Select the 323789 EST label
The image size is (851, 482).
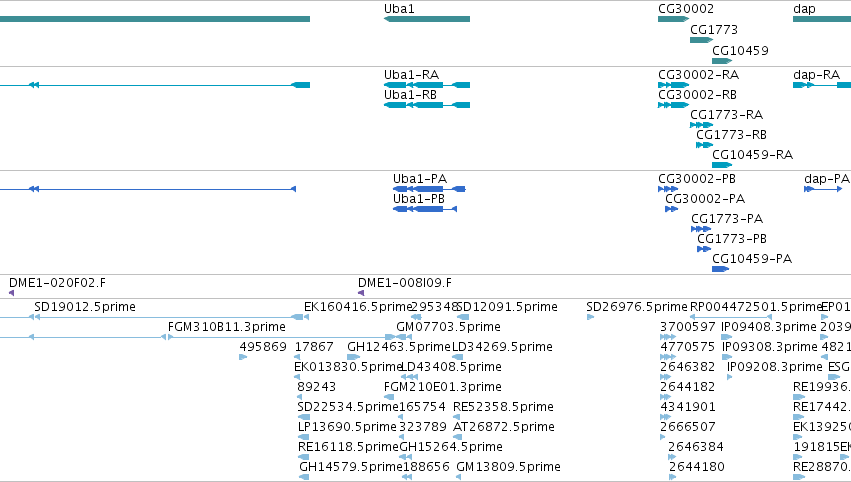(x=423, y=427)
